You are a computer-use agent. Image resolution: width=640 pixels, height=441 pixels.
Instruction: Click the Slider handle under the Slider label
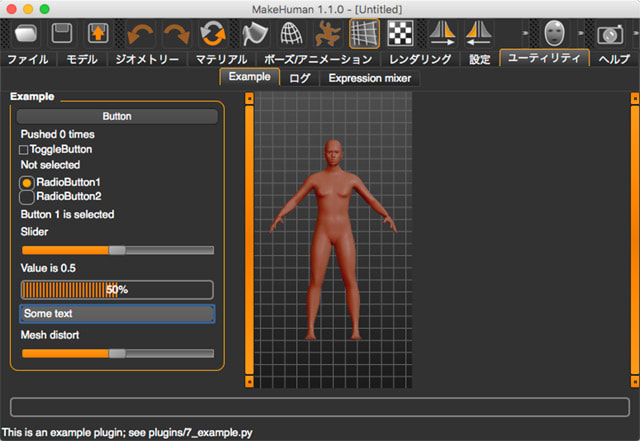[x=117, y=250]
